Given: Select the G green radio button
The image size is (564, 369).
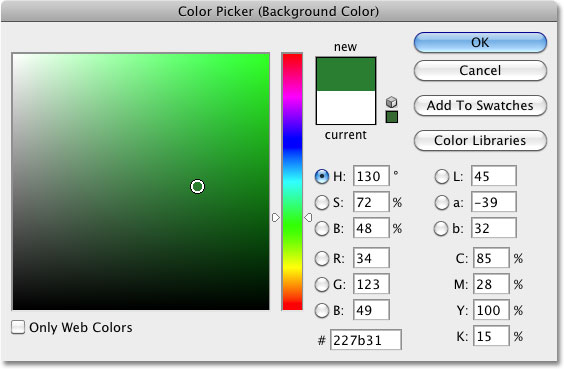Looking at the screenshot, I should click(x=322, y=284).
